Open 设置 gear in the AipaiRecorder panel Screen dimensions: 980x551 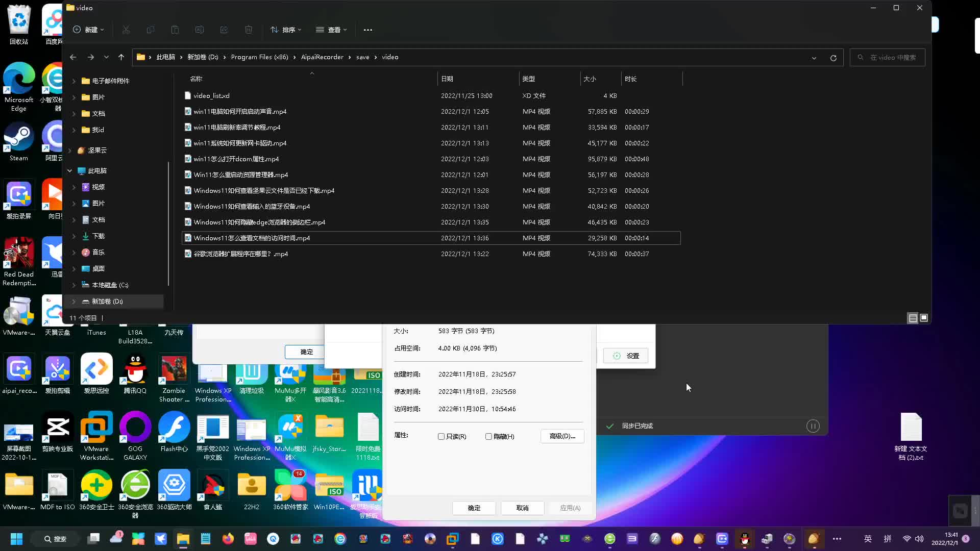click(x=625, y=356)
